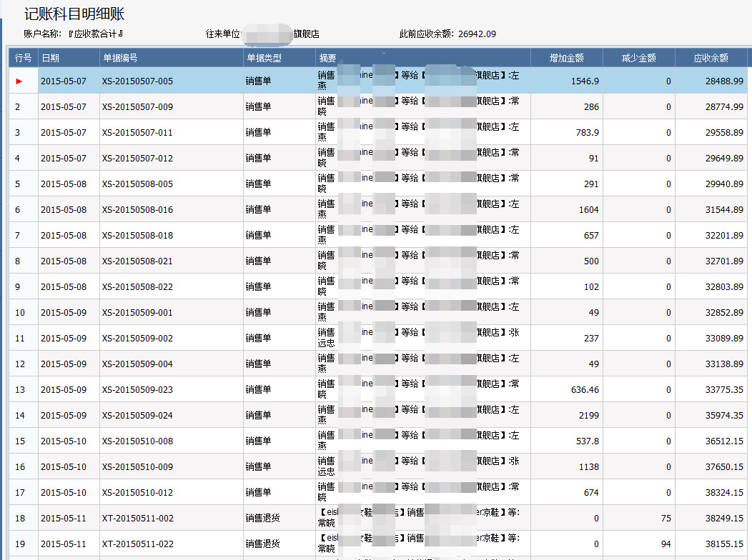Click the red row indicator arrow
The width and height of the screenshot is (752, 560).
tap(19, 81)
